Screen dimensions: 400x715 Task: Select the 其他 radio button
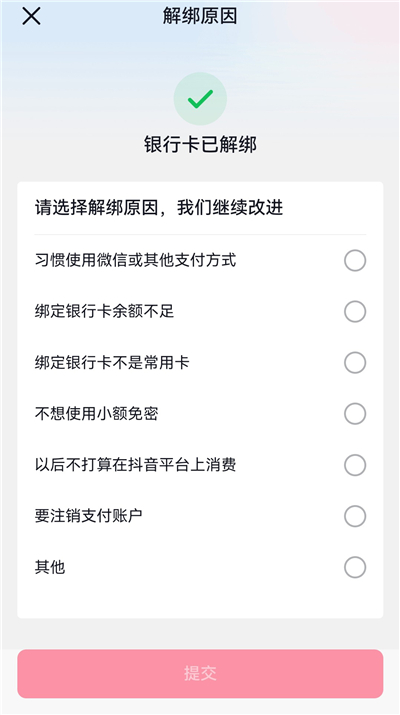pyautogui.click(x=355, y=568)
